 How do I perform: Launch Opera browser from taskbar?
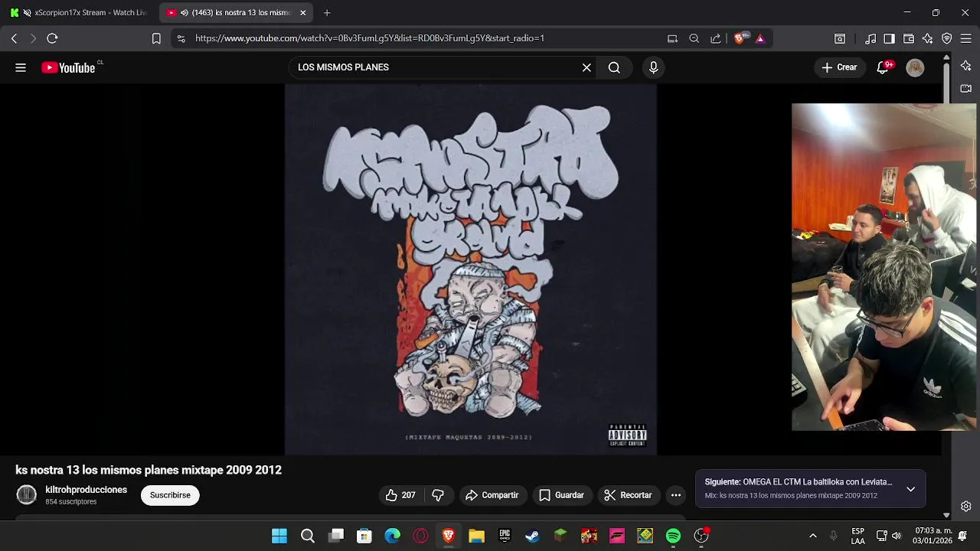click(420, 536)
